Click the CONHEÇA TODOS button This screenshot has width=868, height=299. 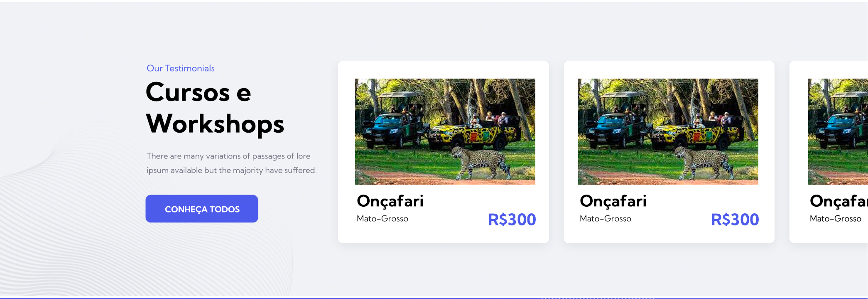click(x=202, y=209)
